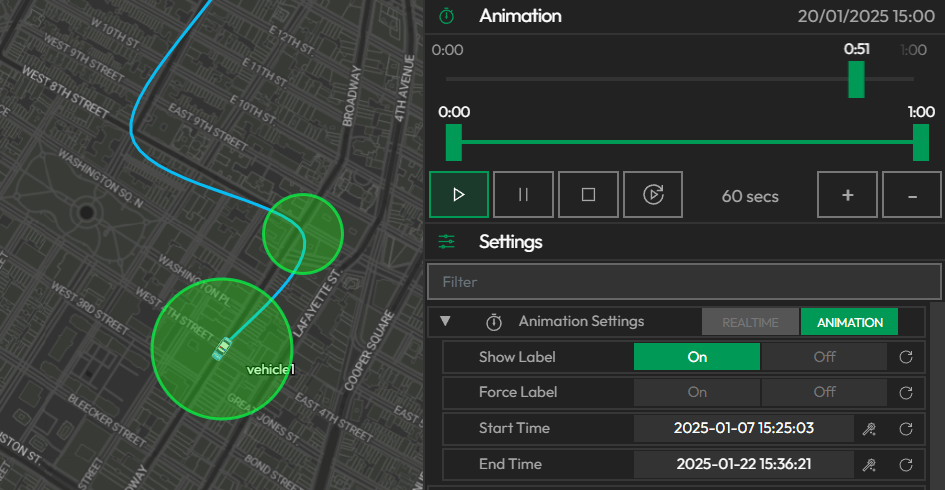Click the loop replay animation icon
The width and height of the screenshot is (945, 490).
point(653,195)
